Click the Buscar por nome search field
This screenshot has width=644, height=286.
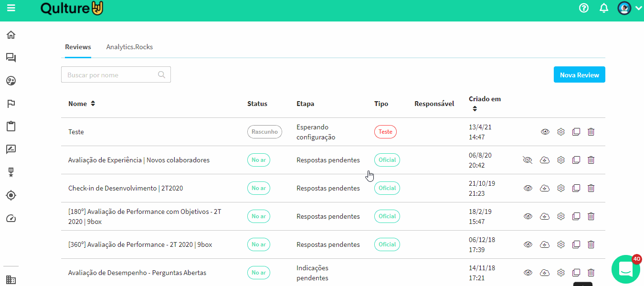[x=111, y=75]
